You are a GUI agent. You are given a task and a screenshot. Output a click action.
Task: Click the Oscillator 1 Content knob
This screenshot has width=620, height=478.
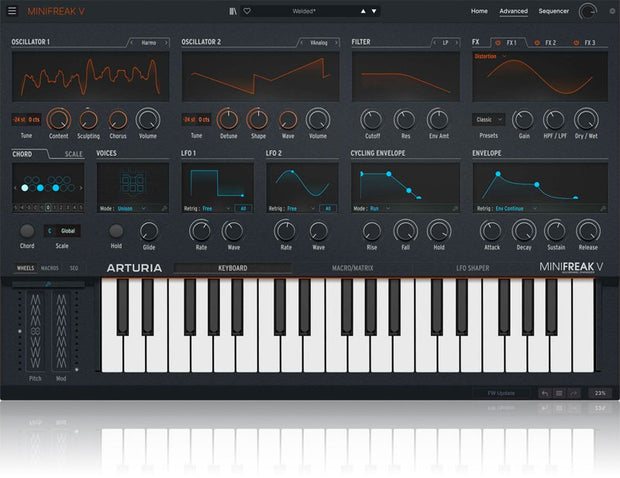click(x=59, y=119)
